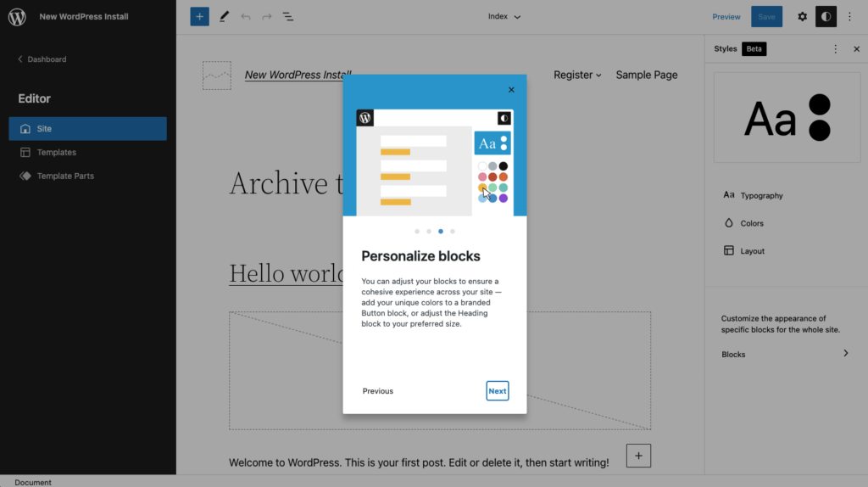868x487 pixels.
Task: Select Site in the Editor sidebar
Action: click(x=87, y=128)
